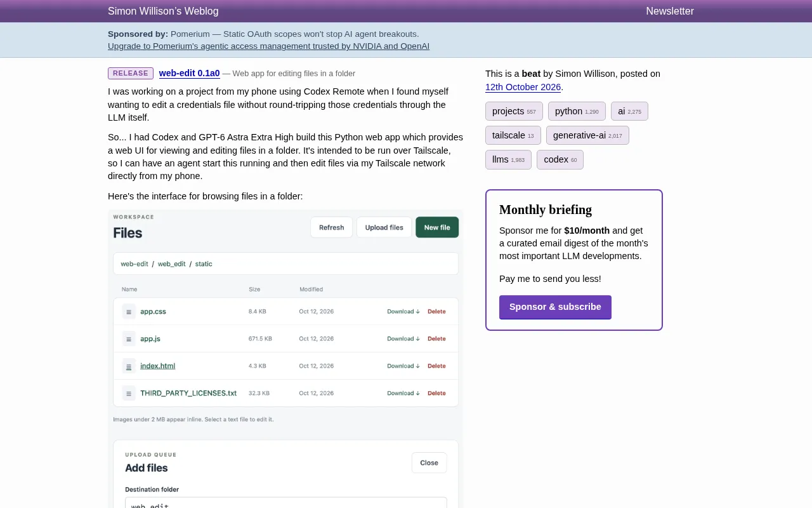Select the generative-ai tag

coord(587,135)
